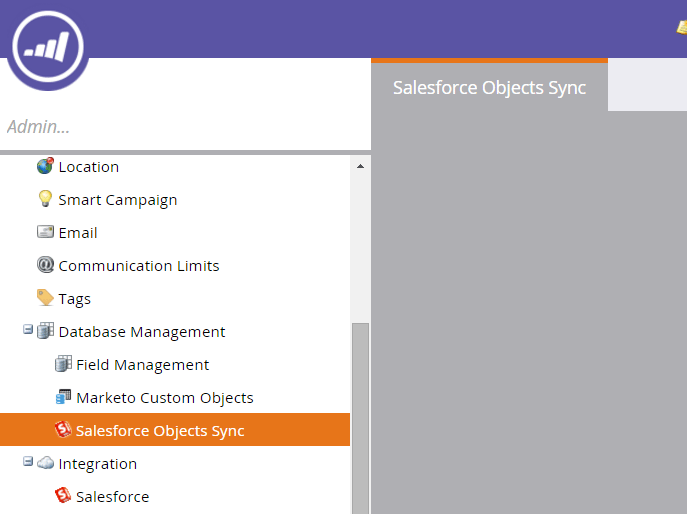The width and height of the screenshot is (687, 514).
Task: Open Communication Limits settings
Action: click(x=139, y=266)
